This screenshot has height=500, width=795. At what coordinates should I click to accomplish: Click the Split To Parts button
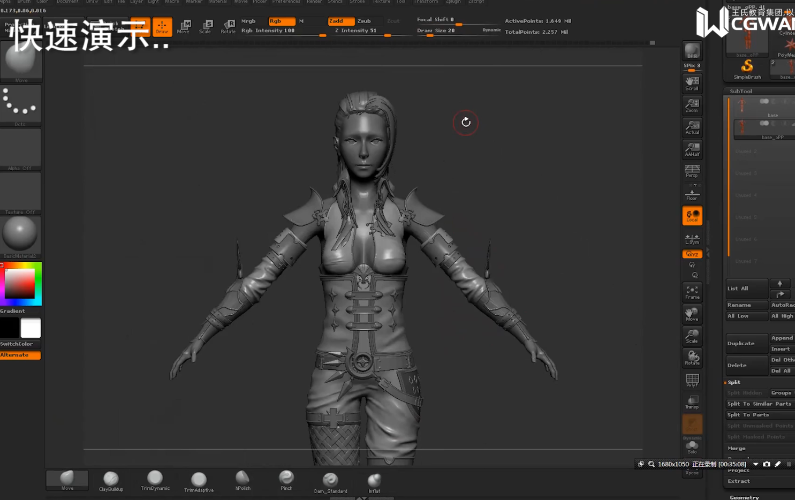click(x=748, y=414)
